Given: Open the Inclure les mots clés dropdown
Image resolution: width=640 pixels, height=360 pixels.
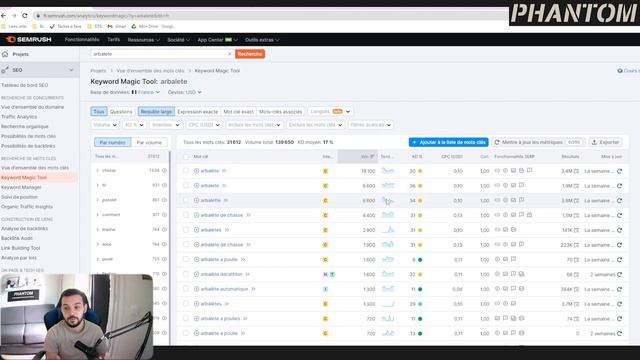Looking at the screenshot, I should 254,125.
